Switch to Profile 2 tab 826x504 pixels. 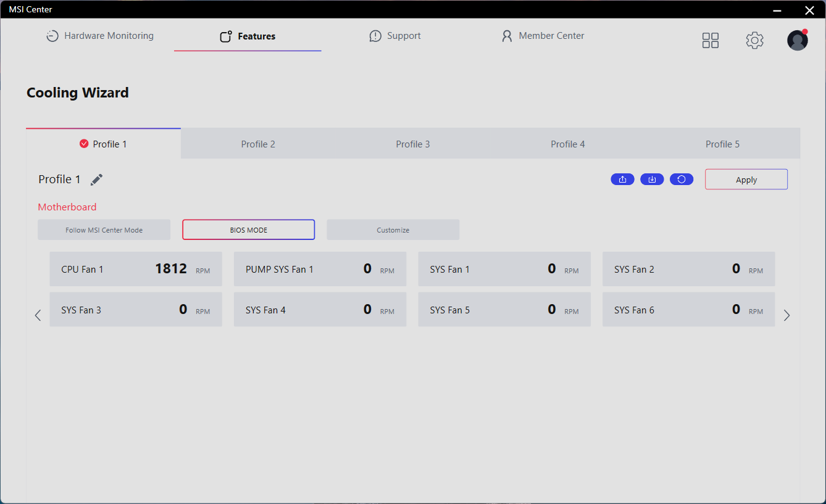click(258, 144)
